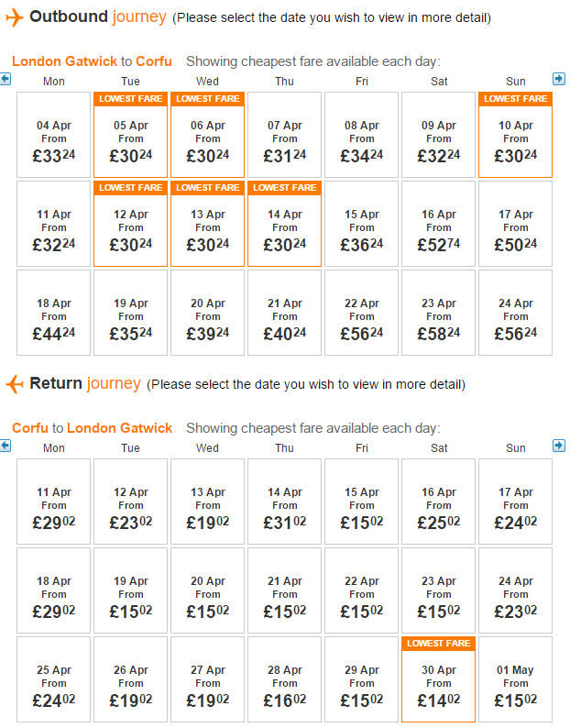Go to previous week of return fares
The width and height of the screenshot is (570, 728).
point(5,446)
